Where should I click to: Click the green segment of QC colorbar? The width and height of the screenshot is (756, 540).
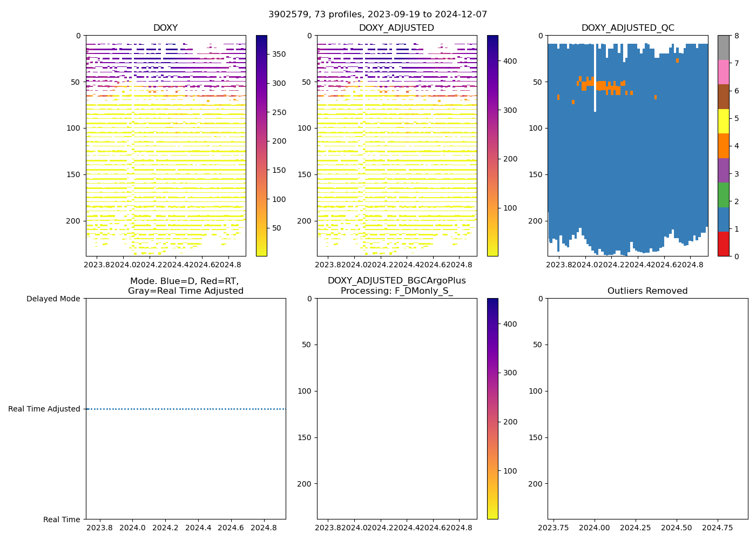click(723, 195)
